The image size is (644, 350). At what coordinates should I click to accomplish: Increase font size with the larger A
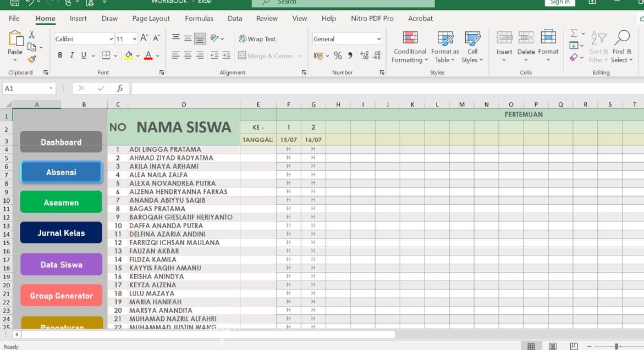point(144,38)
